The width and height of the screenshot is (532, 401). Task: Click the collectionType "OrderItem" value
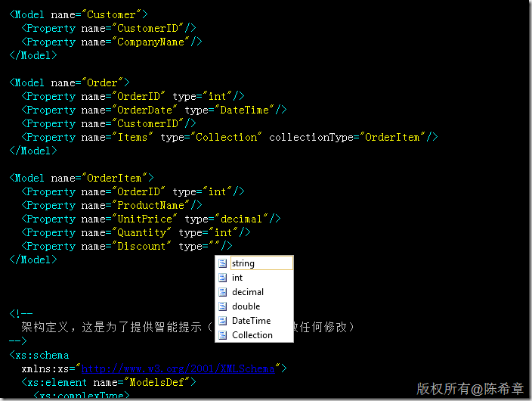tap(392, 137)
